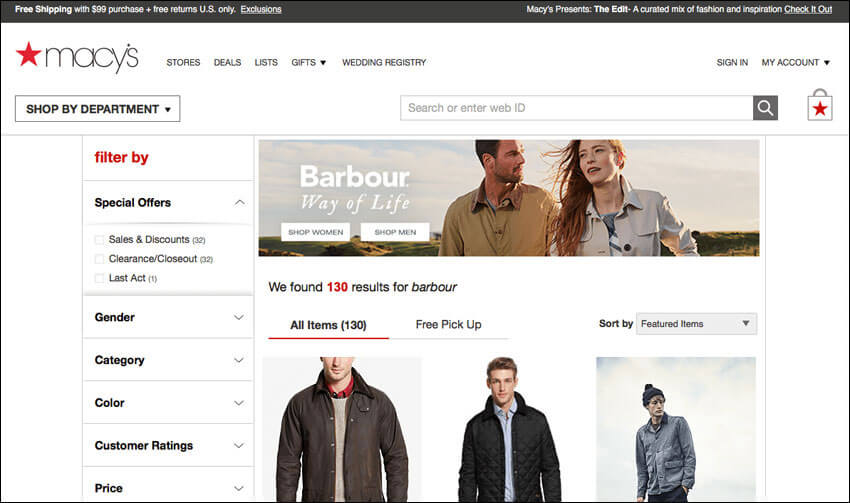Expand the Gender filter
850x503 pixels.
click(169, 317)
